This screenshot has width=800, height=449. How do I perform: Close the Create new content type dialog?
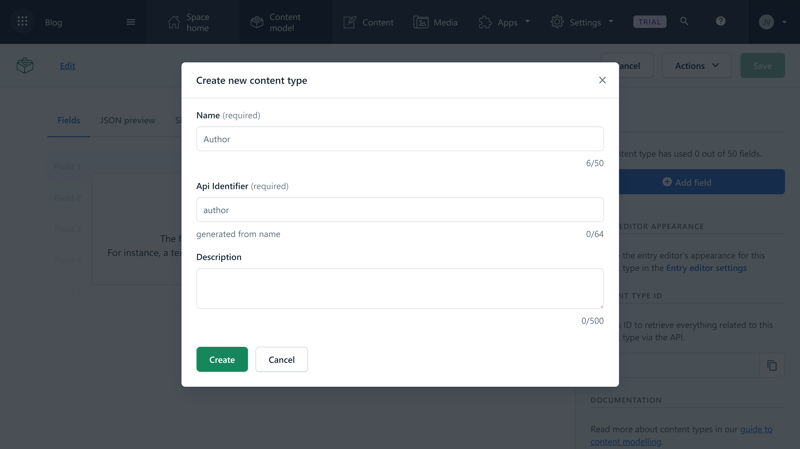[x=603, y=80]
